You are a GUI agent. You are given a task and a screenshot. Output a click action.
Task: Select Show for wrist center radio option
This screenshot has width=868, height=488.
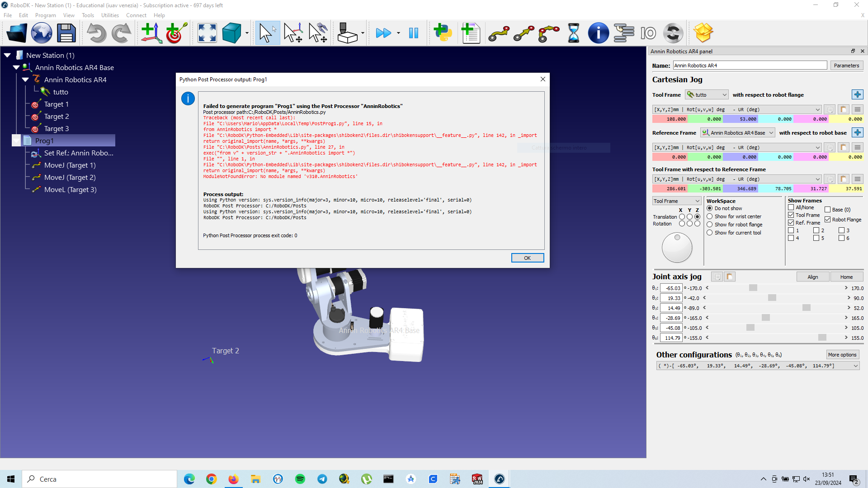(710, 216)
